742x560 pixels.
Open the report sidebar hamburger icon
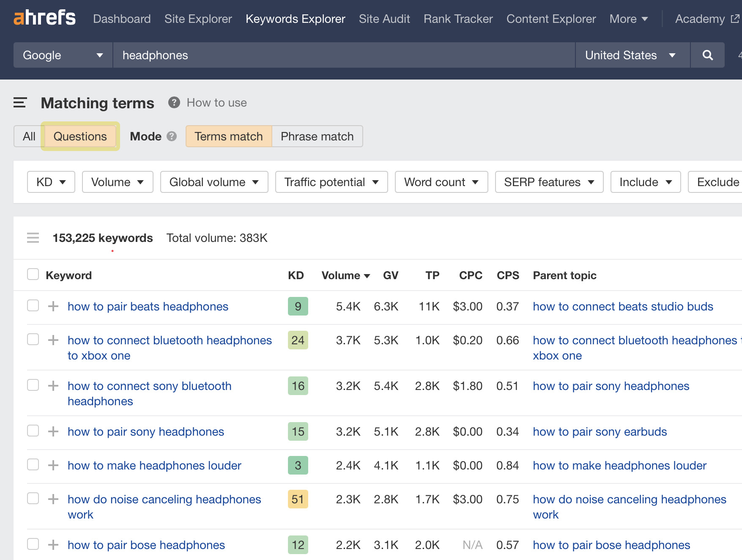click(19, 102)
